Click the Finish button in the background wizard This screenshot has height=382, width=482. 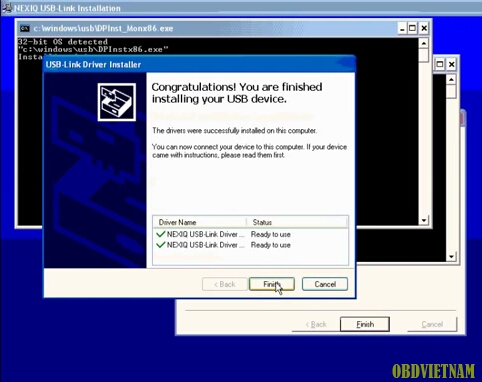coord(365,324)
